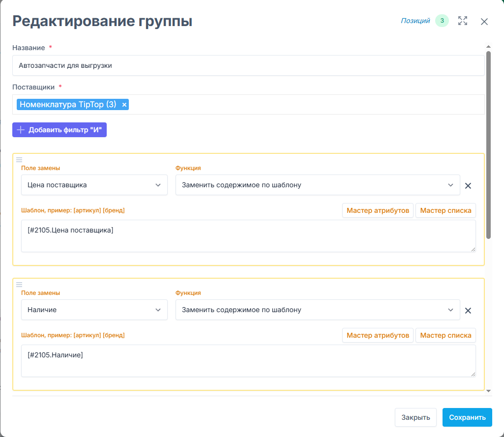504x437 pixels.
Task: Grab the drag handle of first rule block
Action: [x=19, y=159]
